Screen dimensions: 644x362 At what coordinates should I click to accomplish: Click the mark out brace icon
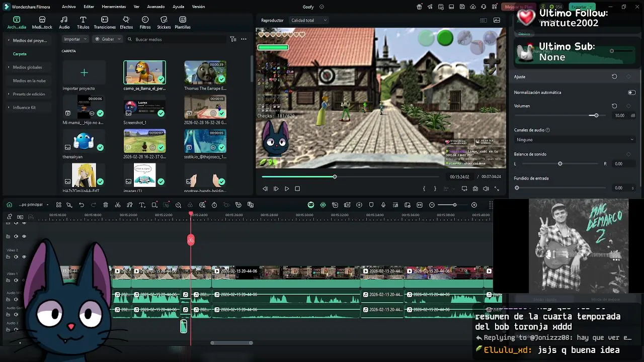click(x=435, y=189)
